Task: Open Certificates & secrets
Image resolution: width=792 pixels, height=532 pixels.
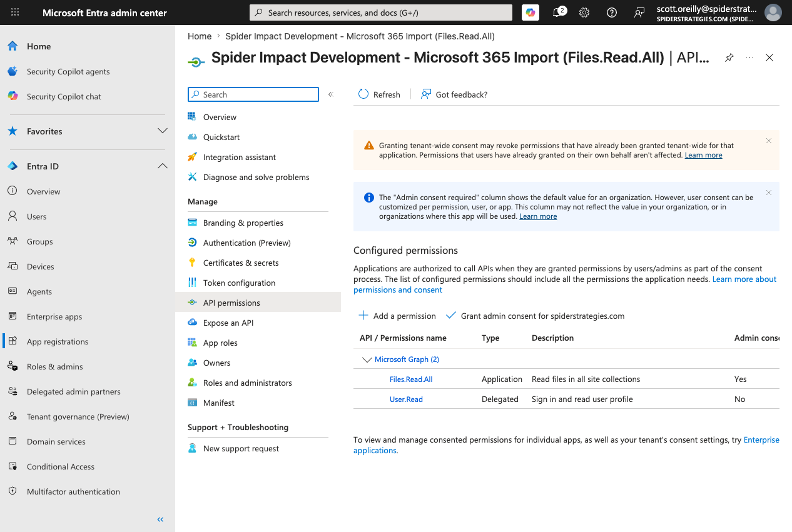Action: 241,263
